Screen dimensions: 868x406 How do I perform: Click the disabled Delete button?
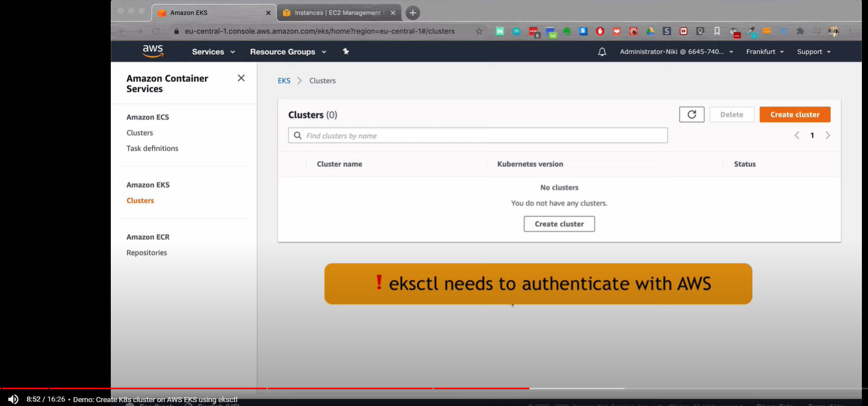pos(732,115)
